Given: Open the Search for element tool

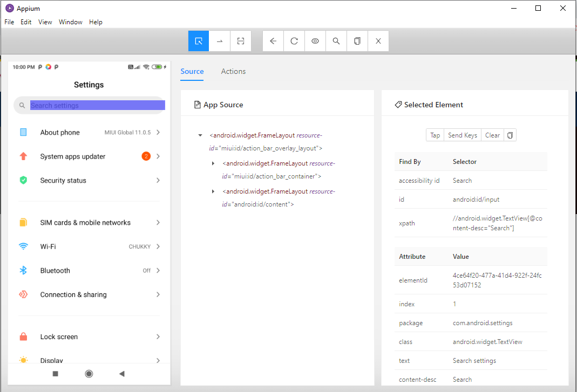Looking at the screenshot, I should tap(336, 41).
